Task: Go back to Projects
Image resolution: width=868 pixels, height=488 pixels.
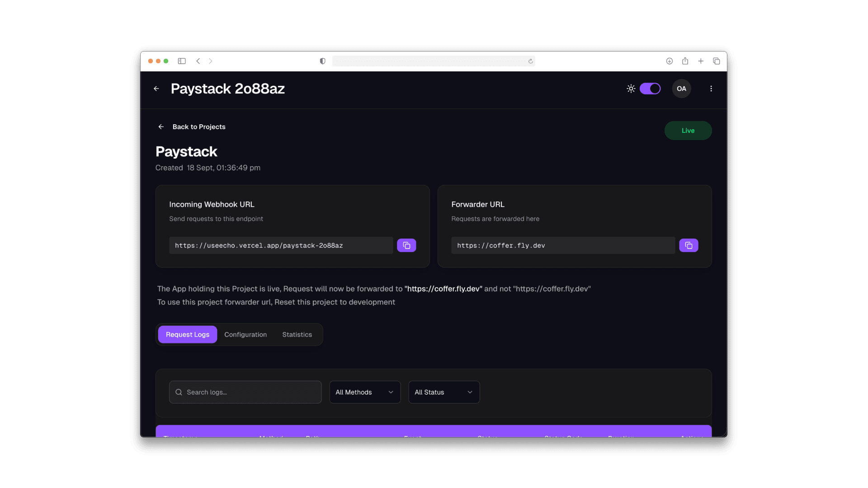Action: (192, 127)
